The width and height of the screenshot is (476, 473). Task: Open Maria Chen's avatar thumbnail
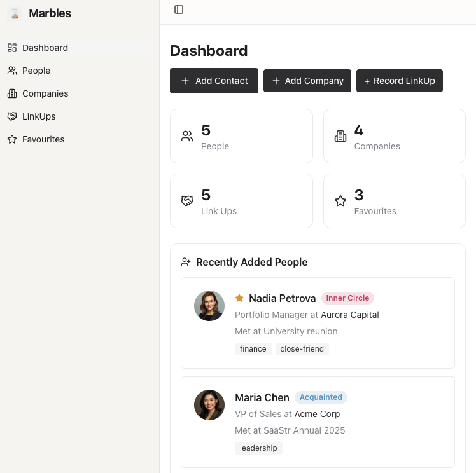[209, 405]
